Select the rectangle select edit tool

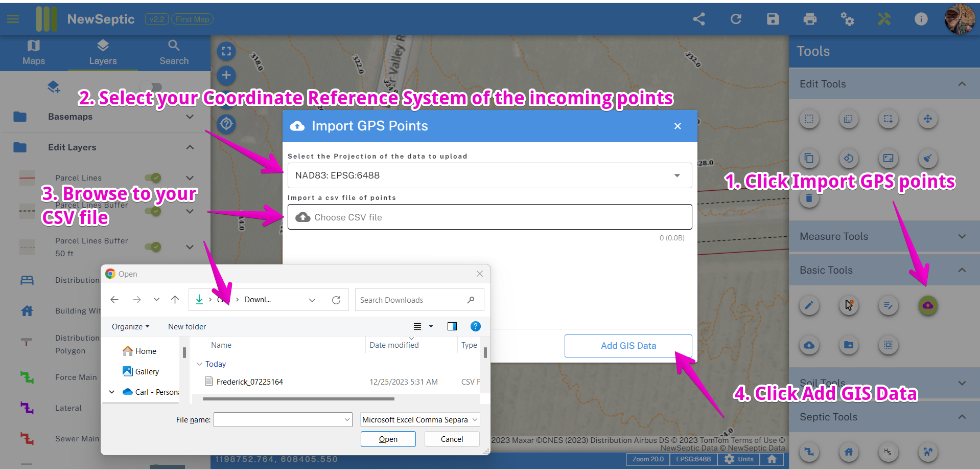coord(809,119)
